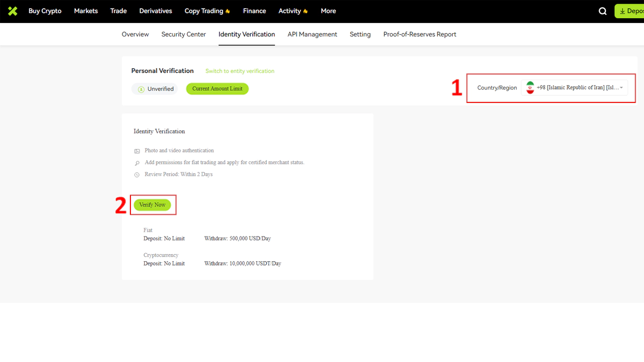Image resolution: width=644 pixels, height=362 pixels.
Task: Click the Deposit button in header
Action: (631, 11)
